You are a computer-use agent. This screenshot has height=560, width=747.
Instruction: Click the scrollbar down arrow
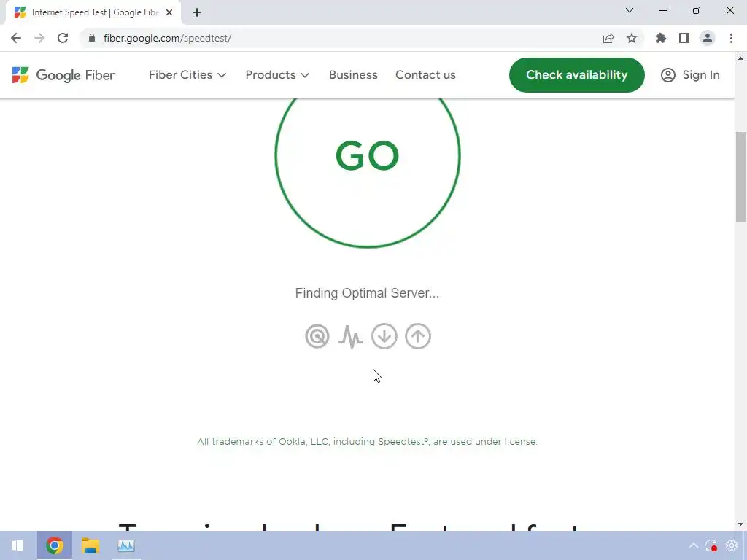740,524
